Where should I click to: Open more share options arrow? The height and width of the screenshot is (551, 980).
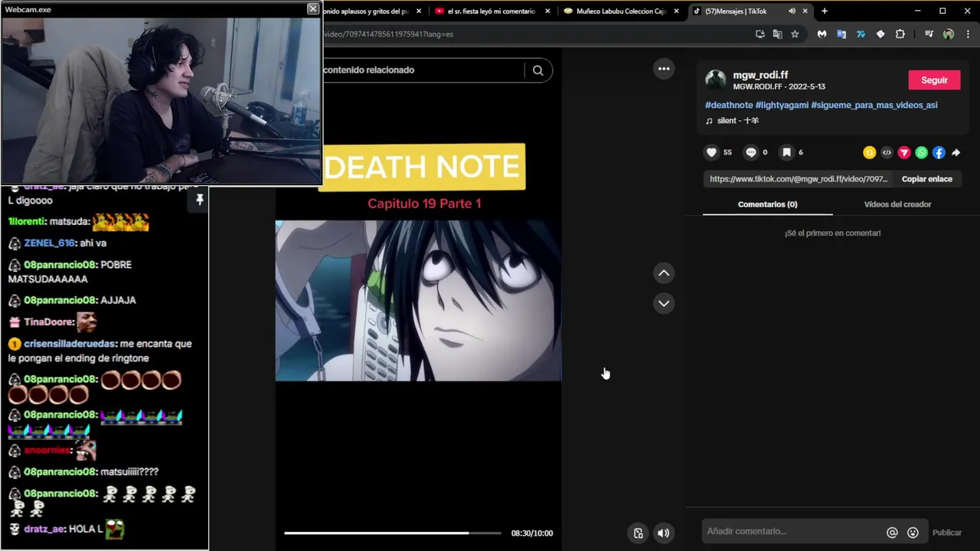pos(955,152)
